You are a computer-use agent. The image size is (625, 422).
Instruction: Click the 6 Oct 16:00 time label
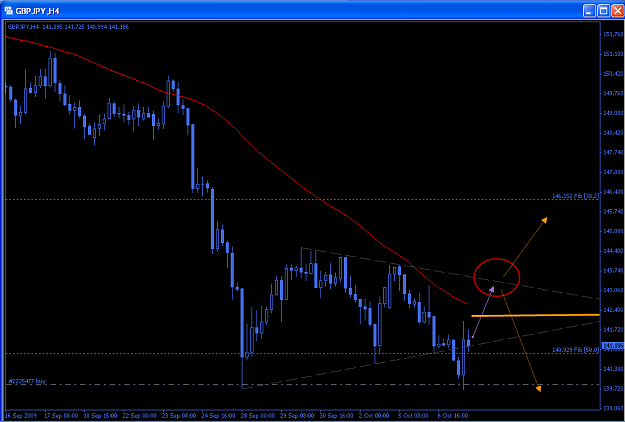[453, 415]
